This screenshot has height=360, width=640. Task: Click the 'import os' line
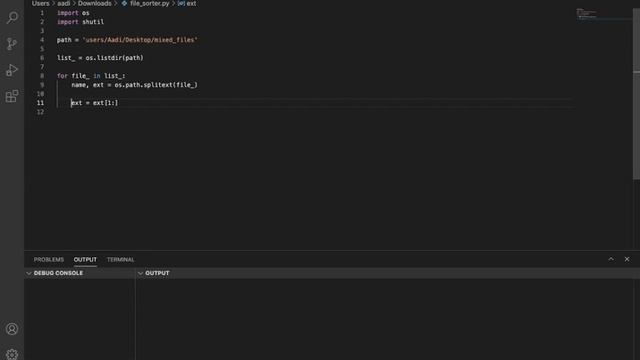pyautogui.click(x=73, y=13)
